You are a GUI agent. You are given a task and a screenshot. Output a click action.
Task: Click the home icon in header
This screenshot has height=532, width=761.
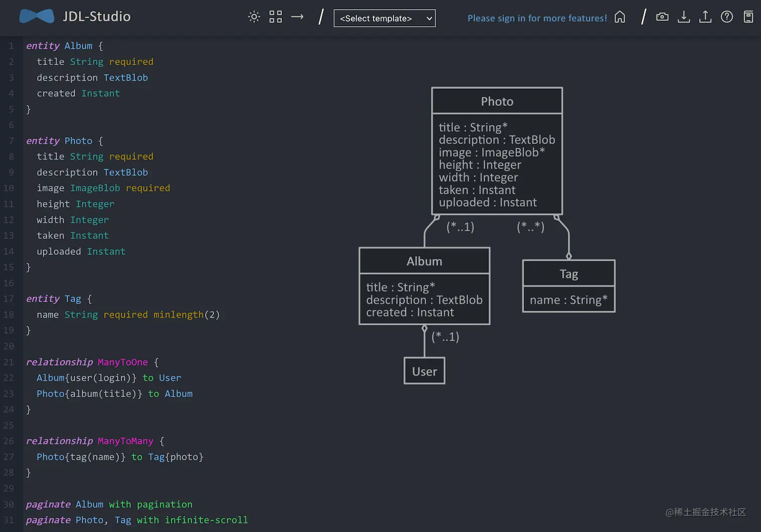(x=620, y=17)
